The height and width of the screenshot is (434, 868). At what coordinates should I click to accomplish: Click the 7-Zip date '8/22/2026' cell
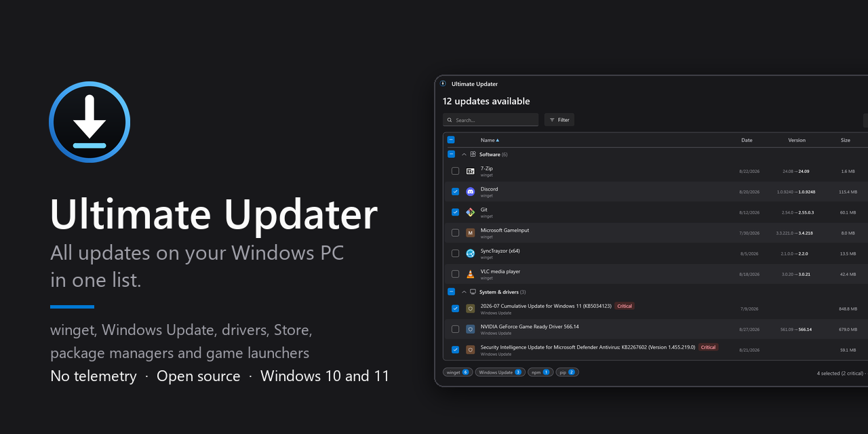[749, 172]
